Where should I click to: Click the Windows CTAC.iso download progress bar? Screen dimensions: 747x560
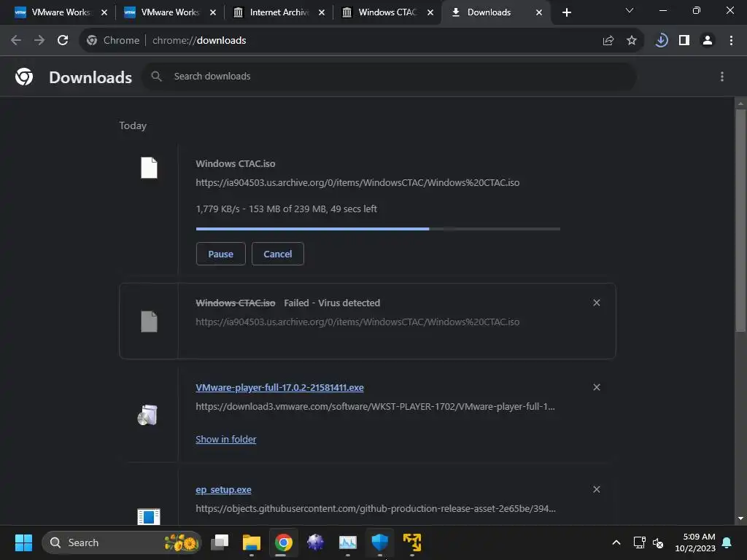pyautogui.click(x=378, y=229)
